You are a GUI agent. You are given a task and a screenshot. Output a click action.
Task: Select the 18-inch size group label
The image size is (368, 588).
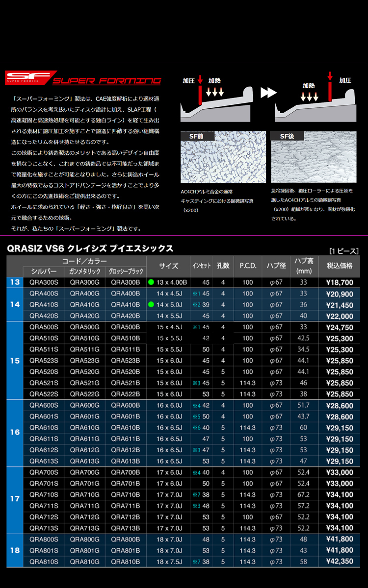[15, 550]
